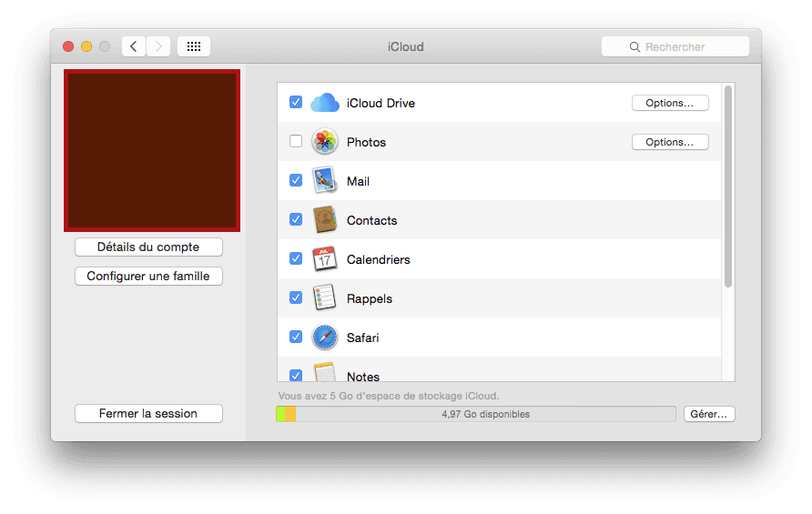Disable iCloud Drive checkbox
Image resolution: width=812 pixels, height=514 pixels.
click(296, 102)
